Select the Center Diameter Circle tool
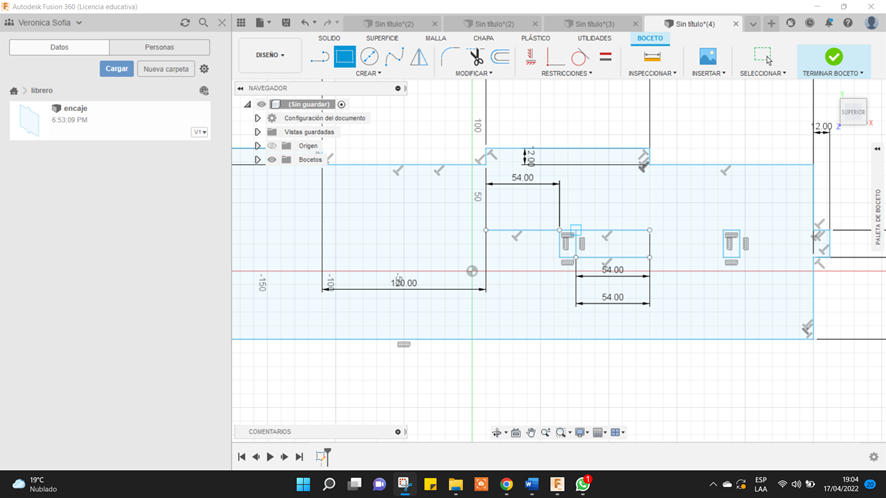 click(x=369, y=57)
